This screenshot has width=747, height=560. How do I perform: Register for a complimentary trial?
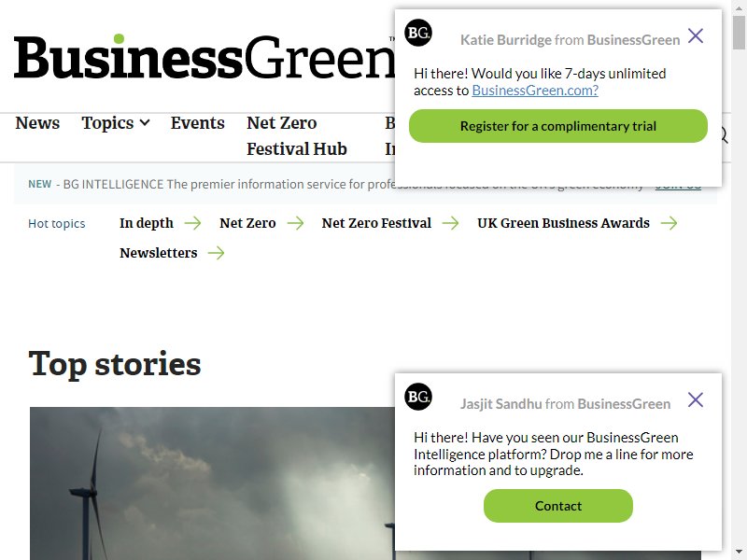(557, 126)
